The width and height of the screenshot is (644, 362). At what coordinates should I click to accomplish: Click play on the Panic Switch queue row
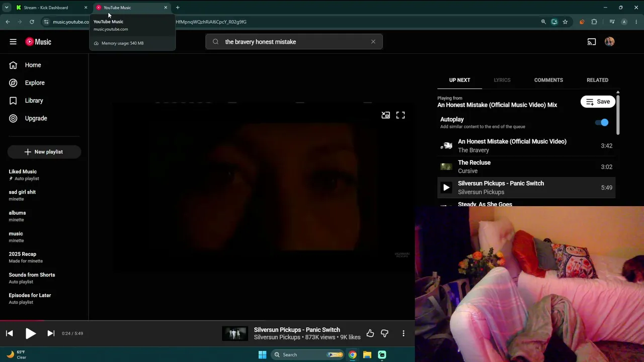[446, 188]
